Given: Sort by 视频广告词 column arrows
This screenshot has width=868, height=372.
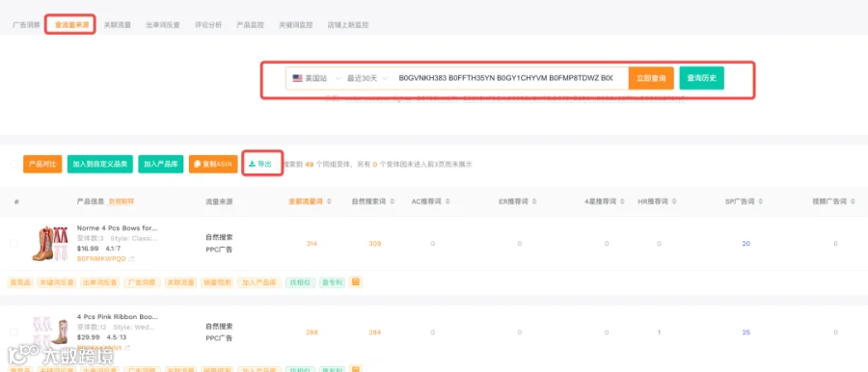Looking at the screenshot, I should pos(852,201).
